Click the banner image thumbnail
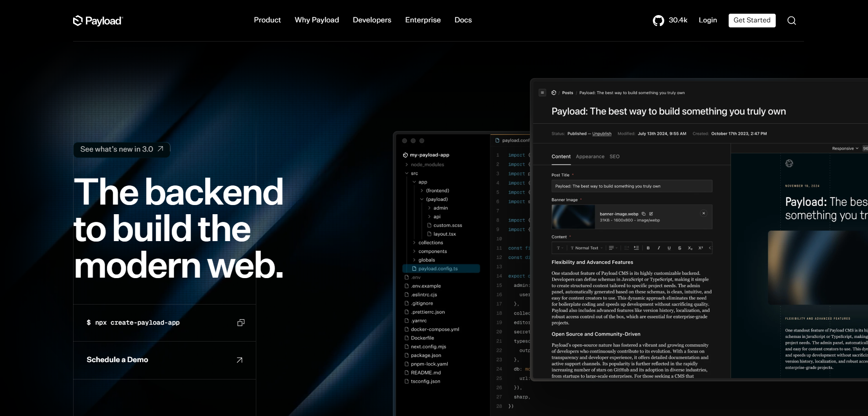 pos(573,217)
